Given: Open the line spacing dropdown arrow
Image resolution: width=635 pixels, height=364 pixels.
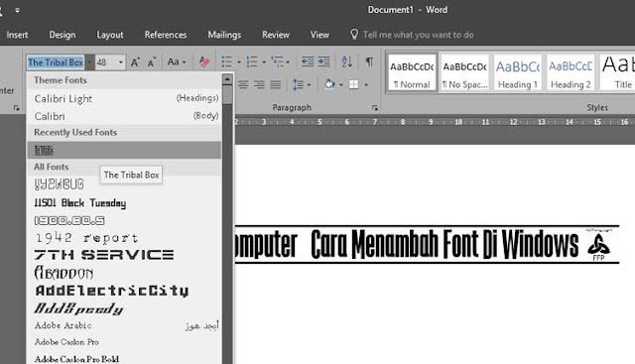Looking at the screenshot, I should [309, 84].
